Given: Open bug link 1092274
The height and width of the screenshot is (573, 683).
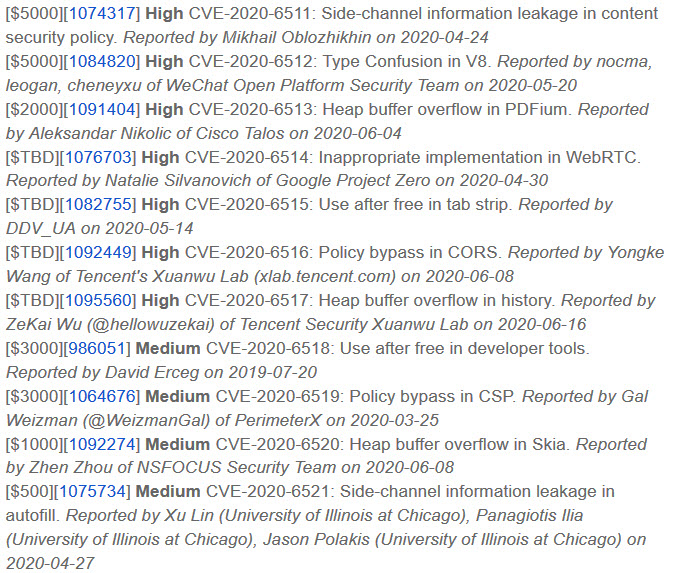Looking at the screenshot, I should click(102, 444).
